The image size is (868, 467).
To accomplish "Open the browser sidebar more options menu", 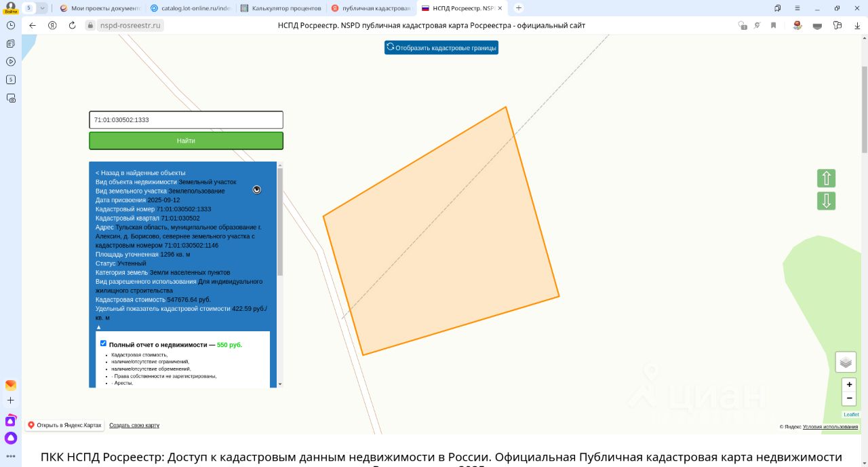I will pos(11,455).
